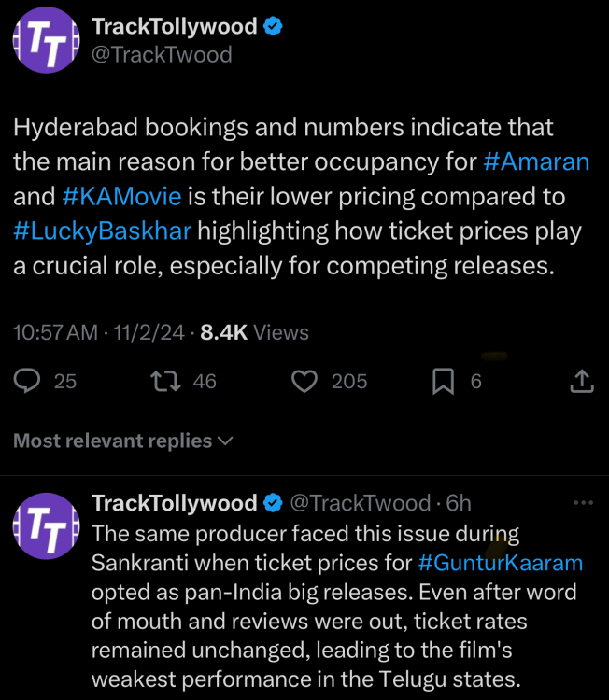View the 8.4K Views analytics
609x700 pixels.
click(x=254, y=332)
